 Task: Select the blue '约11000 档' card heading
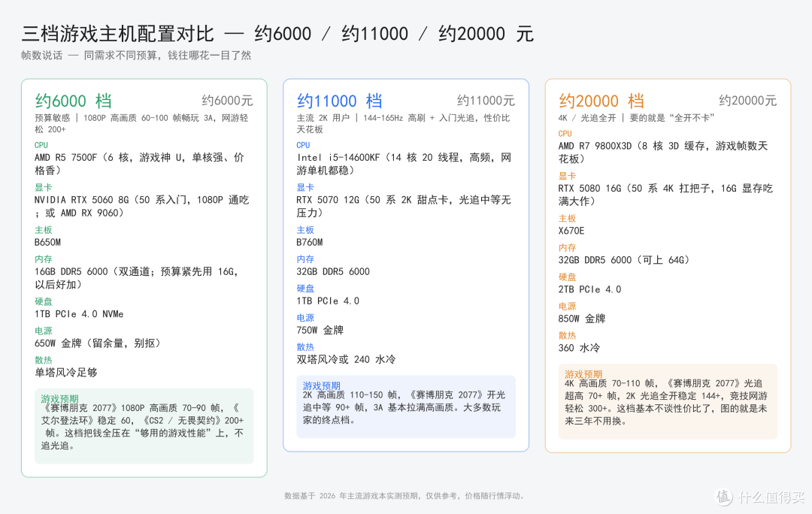(340, 101)
